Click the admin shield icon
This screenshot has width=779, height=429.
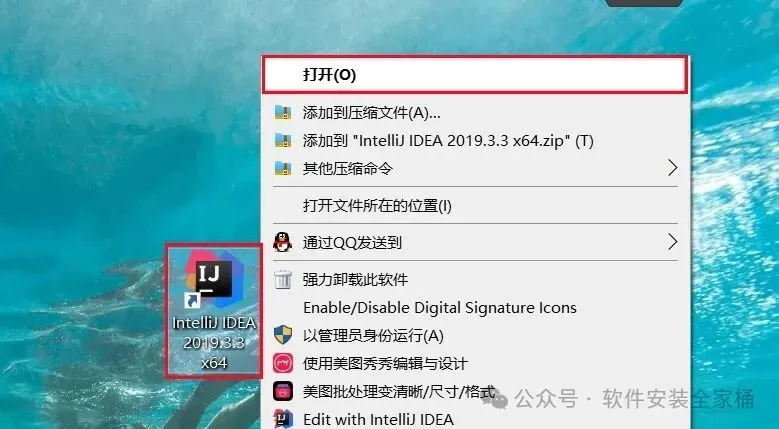tap(283, 336)
